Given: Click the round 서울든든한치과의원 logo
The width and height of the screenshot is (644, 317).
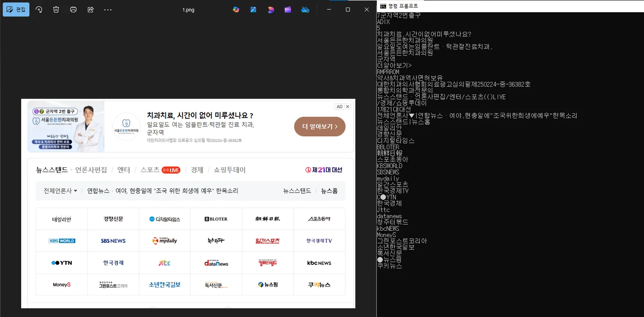Looking at the screenshot, I should pos(126,127).
